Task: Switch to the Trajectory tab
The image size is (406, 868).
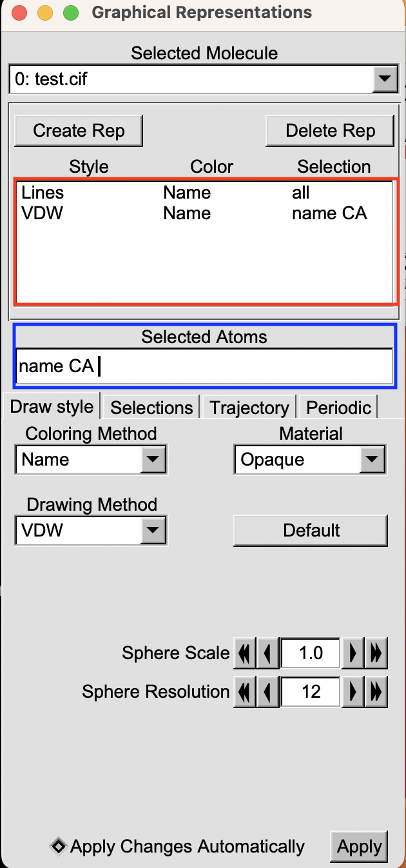Action: [249, 407]
